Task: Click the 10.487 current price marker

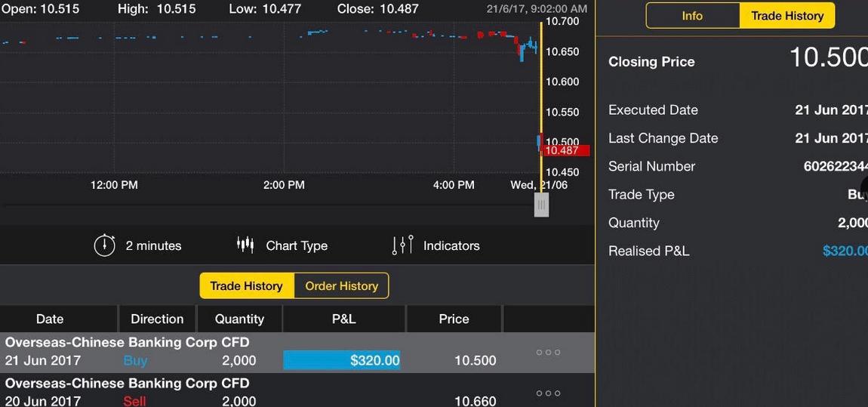Action: (566, 150)
